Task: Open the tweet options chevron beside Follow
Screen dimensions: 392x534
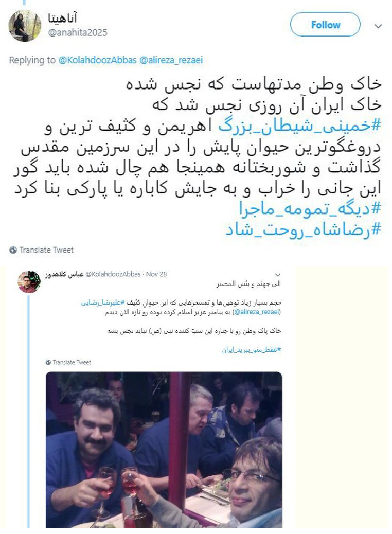Action: tap(378, 26)
